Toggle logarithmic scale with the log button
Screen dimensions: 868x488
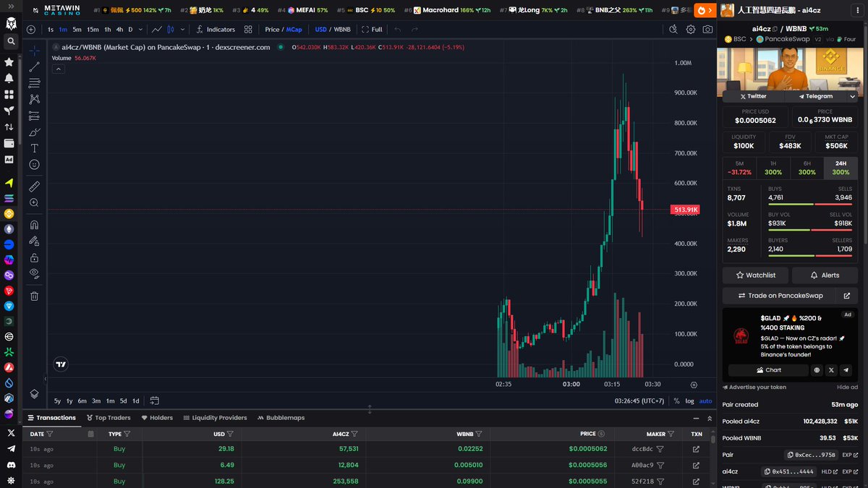click(x=691, y=401)
